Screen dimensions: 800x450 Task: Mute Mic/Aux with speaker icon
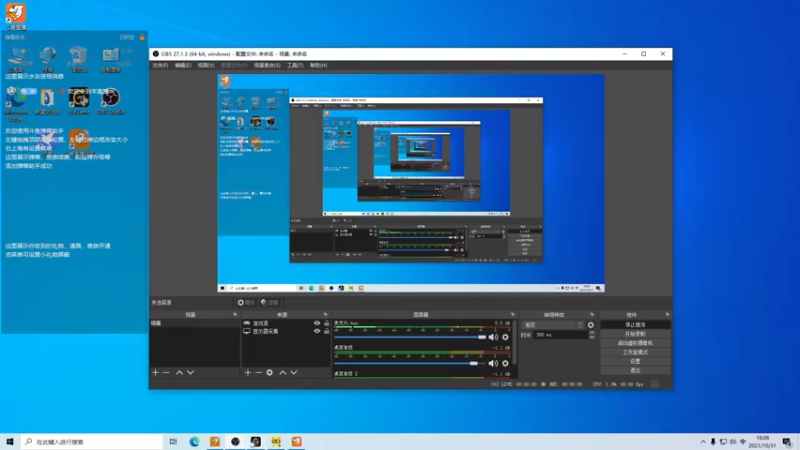(493, 337)
